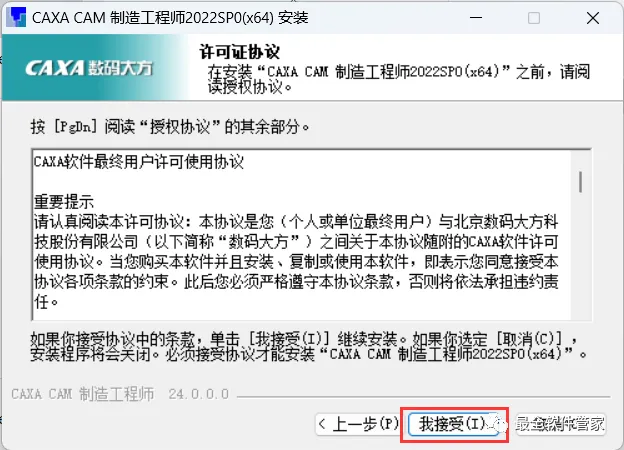Click the 重要提示 line in the agreement
This screenshot has height=450, width=624.
[64, 202]
